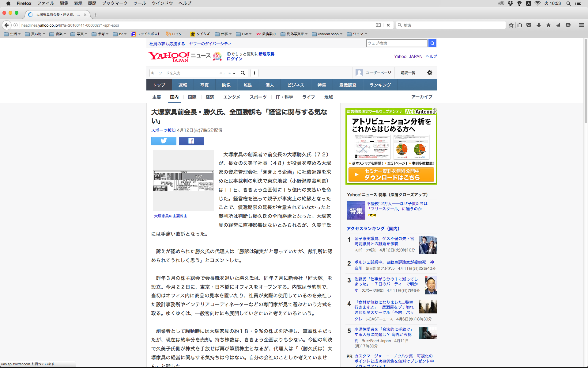Open the downloads arrow icon
588x368 pixels.
tap(539, 25)
